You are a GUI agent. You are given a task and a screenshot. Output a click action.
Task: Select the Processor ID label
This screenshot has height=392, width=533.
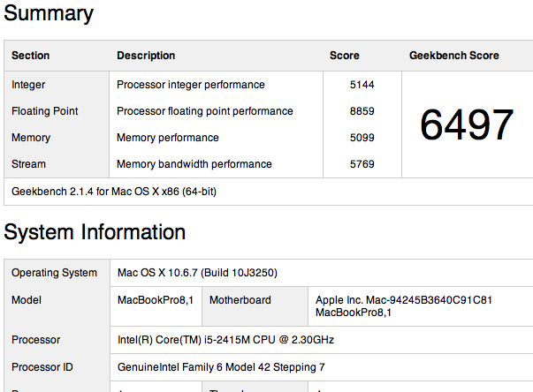(42, 367)
